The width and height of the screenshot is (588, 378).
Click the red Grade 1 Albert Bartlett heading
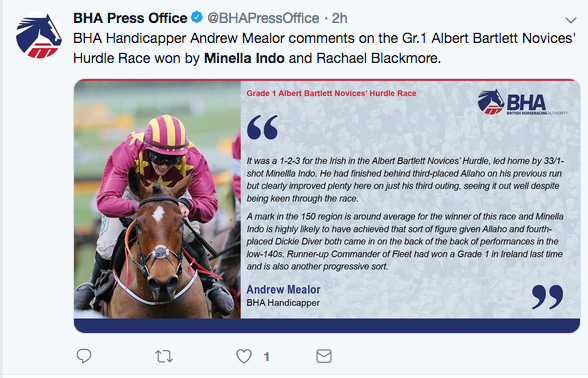(x=331, y=93)
